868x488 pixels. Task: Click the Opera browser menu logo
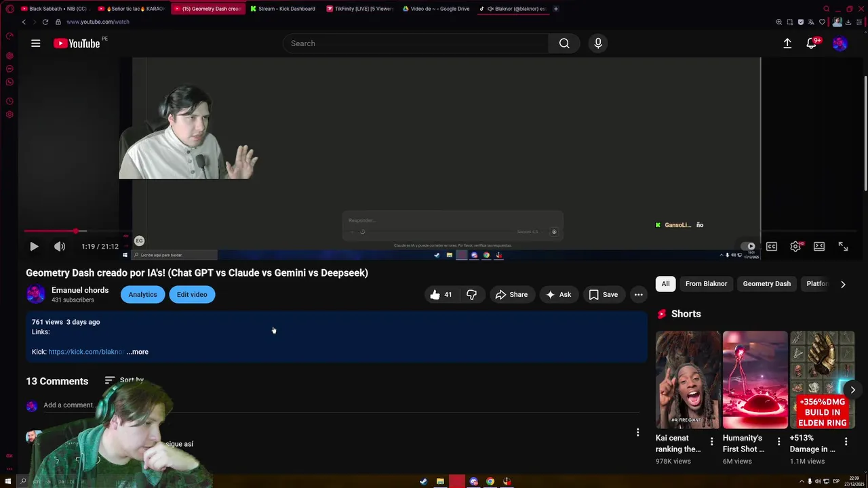[9, 9]
